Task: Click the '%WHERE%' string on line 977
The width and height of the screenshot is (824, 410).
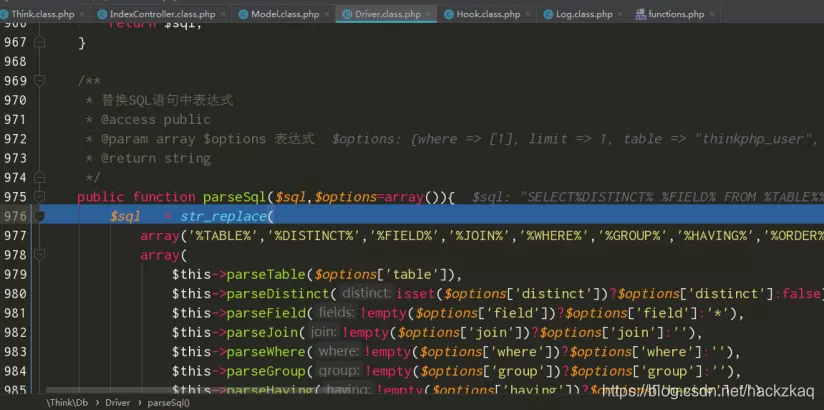Action: point(554,236)
